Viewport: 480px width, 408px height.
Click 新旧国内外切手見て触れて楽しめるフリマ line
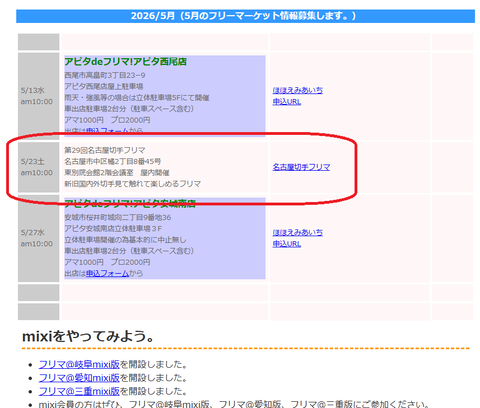132,184
